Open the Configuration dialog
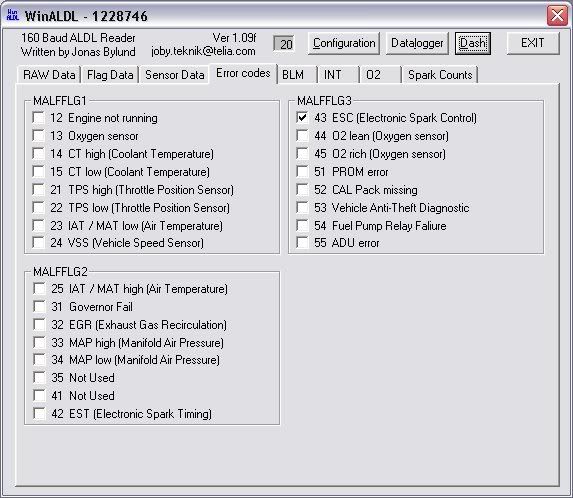The image size is (573, 498). (x=344, y=43)
